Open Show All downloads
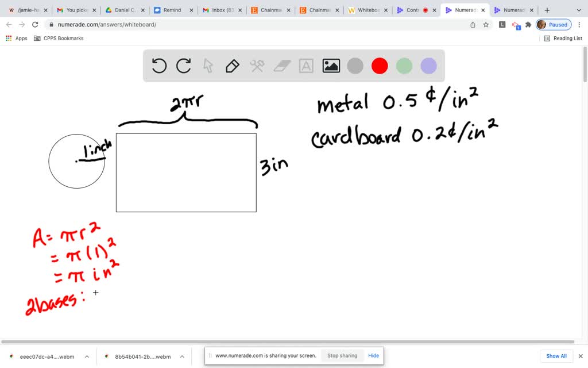This screenshot has height=368, width=588. coord(556,355)
